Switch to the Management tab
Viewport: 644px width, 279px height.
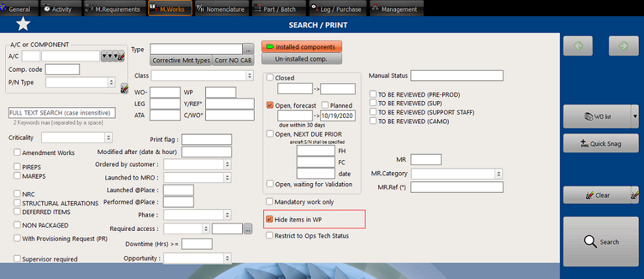(x=397, y=8)
